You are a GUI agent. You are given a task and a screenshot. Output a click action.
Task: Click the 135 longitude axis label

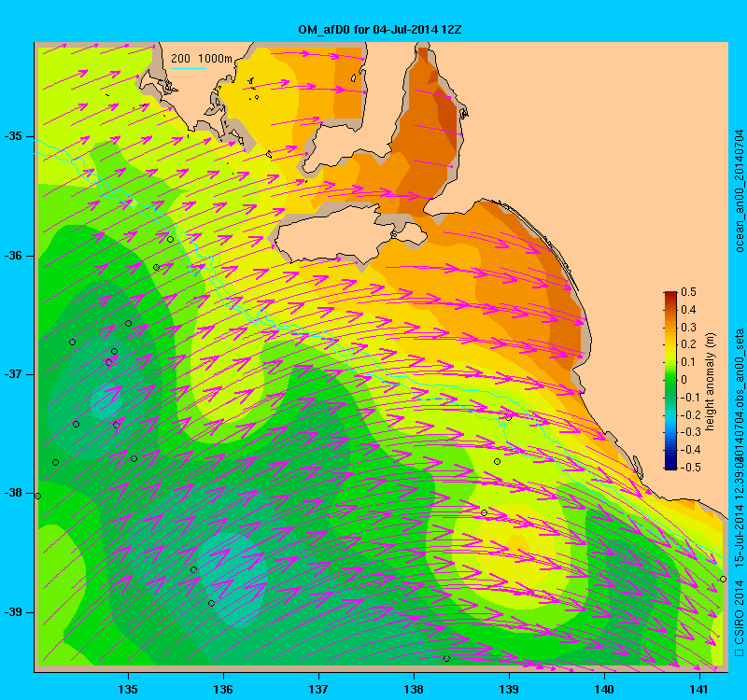[128, 689]
